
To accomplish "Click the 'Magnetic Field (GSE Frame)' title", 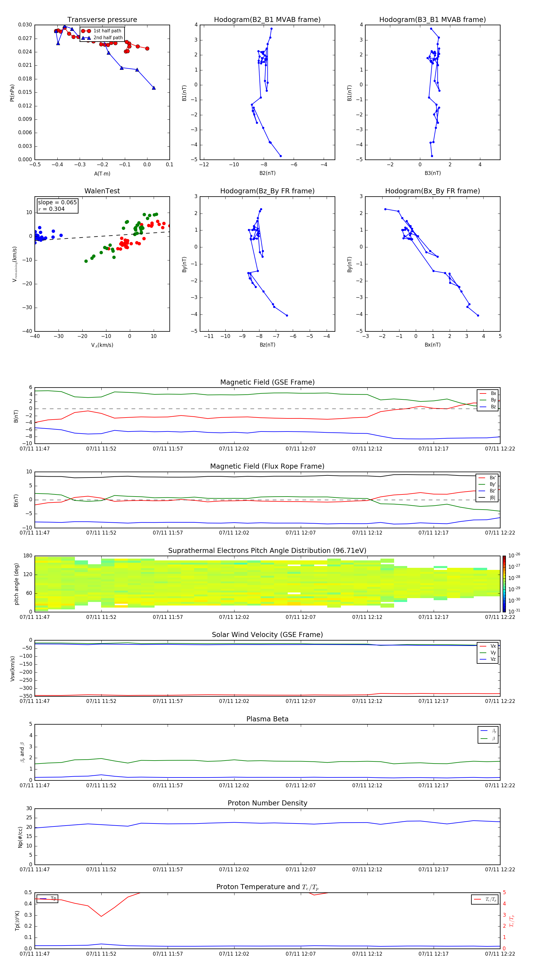I will point(267,382).
